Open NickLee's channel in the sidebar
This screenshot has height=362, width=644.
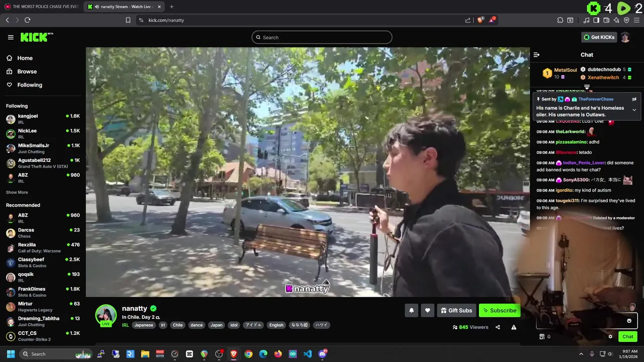coord(43,133)
